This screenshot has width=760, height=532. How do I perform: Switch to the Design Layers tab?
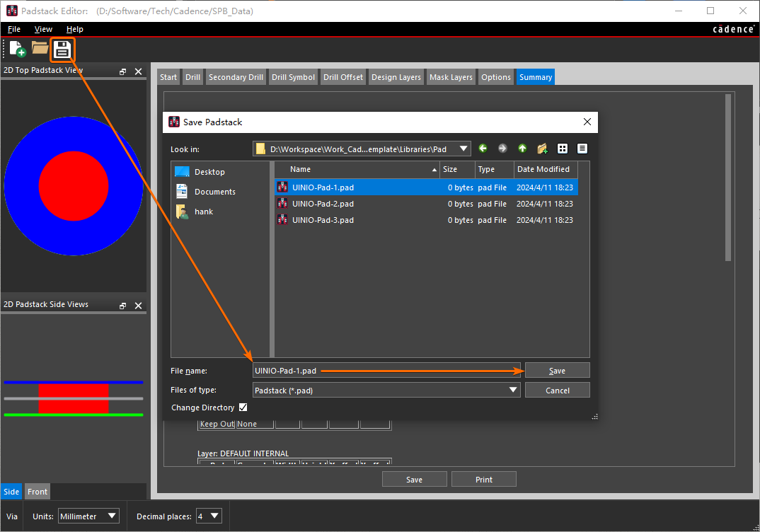coord(396,77)
